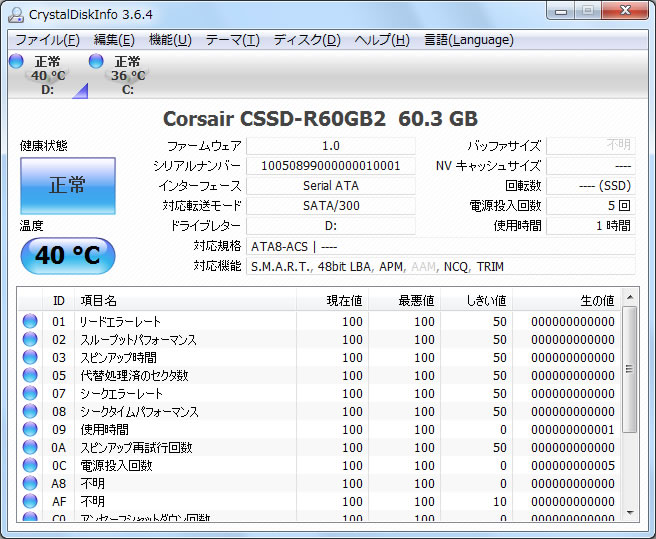Select the リードエラーレート row name
This screenshot has width=656, height=539.
point(120,321)
